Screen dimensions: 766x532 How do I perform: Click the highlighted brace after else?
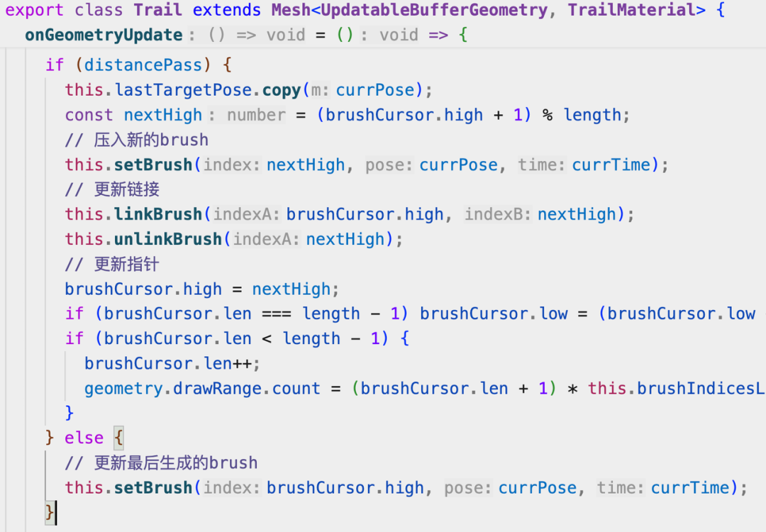coord(118,438)
